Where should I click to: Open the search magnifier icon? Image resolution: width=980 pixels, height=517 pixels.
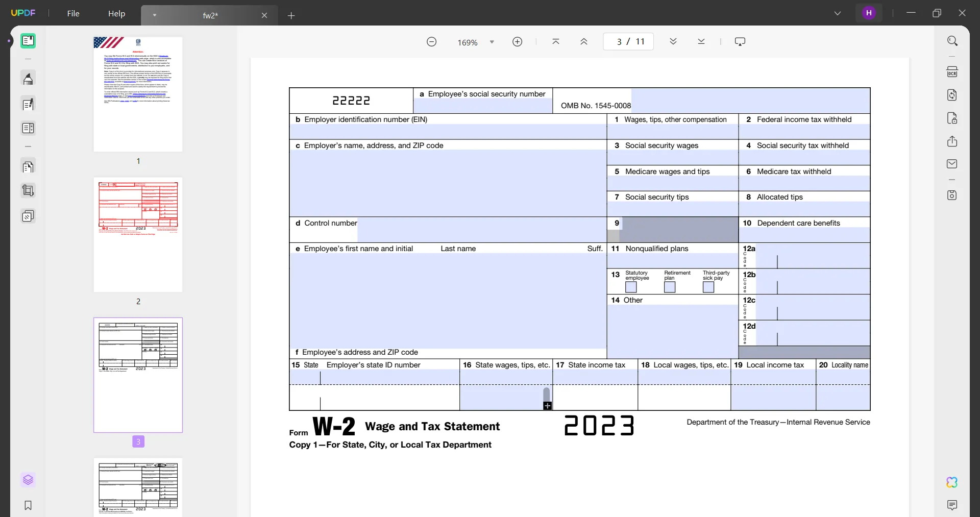tap(952, 41)
